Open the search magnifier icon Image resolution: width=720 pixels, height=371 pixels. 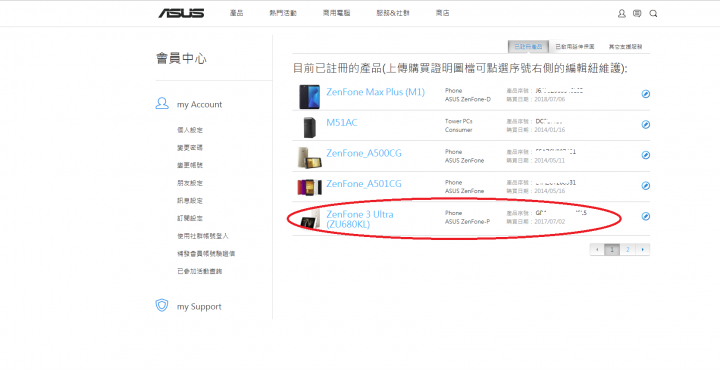(x=653, y=14)
